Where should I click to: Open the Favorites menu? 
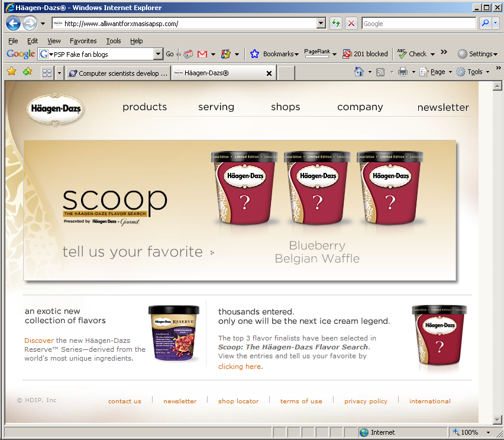83,41
